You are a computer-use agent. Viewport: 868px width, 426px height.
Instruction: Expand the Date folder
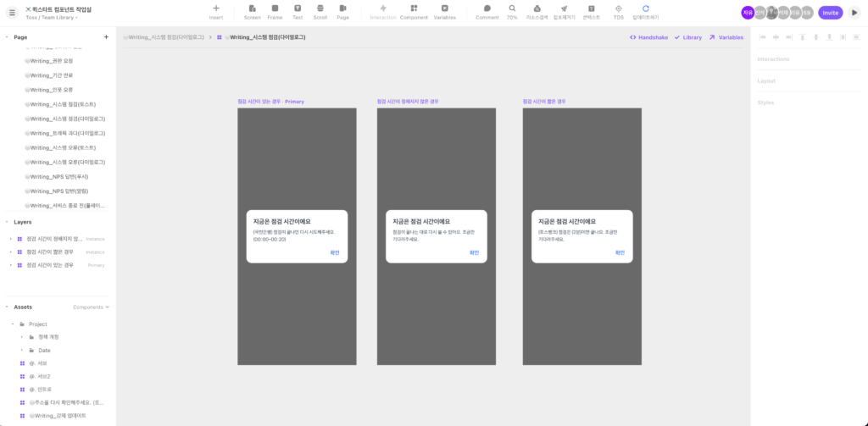[21, 351]
